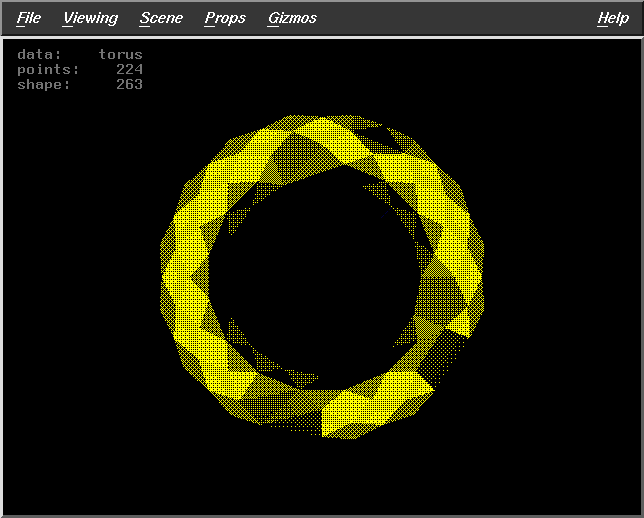Screen dimensions: 644x518
Task: Open the Props menu
Action: click(225, 18)
